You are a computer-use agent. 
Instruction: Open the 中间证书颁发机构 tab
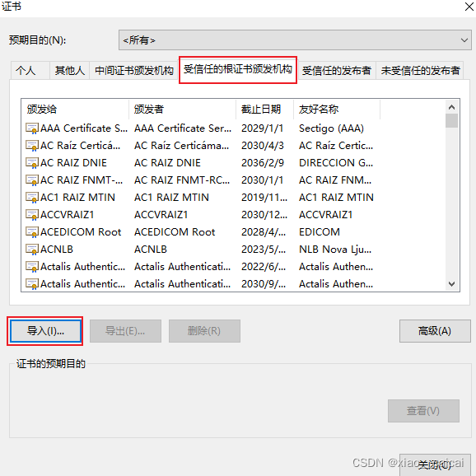click(133, 71)
